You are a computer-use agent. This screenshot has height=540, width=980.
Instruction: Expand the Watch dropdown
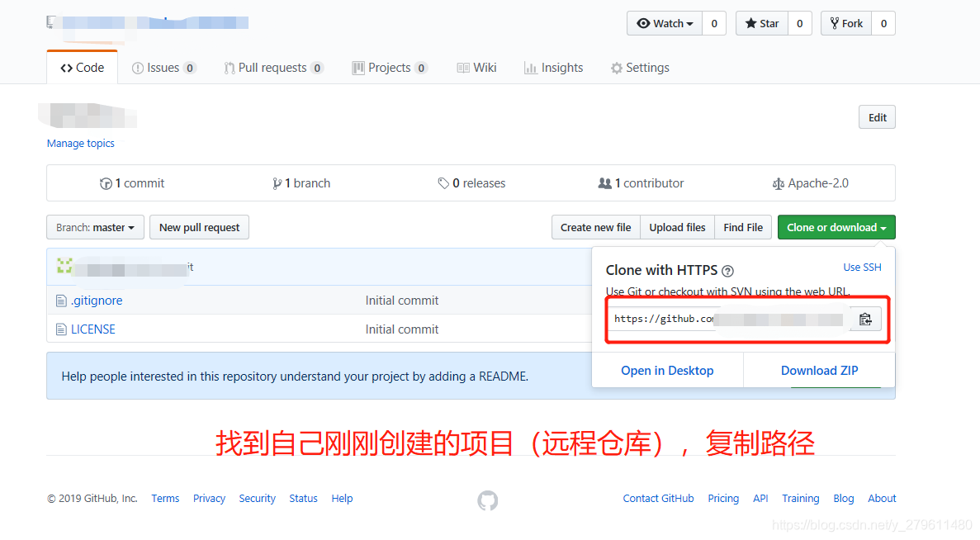point(665,24)
